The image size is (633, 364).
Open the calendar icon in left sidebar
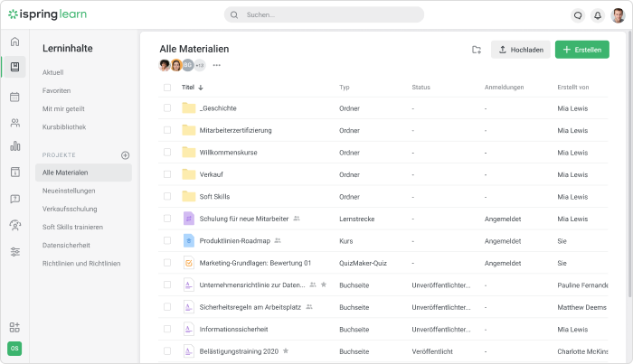(14, 97)
